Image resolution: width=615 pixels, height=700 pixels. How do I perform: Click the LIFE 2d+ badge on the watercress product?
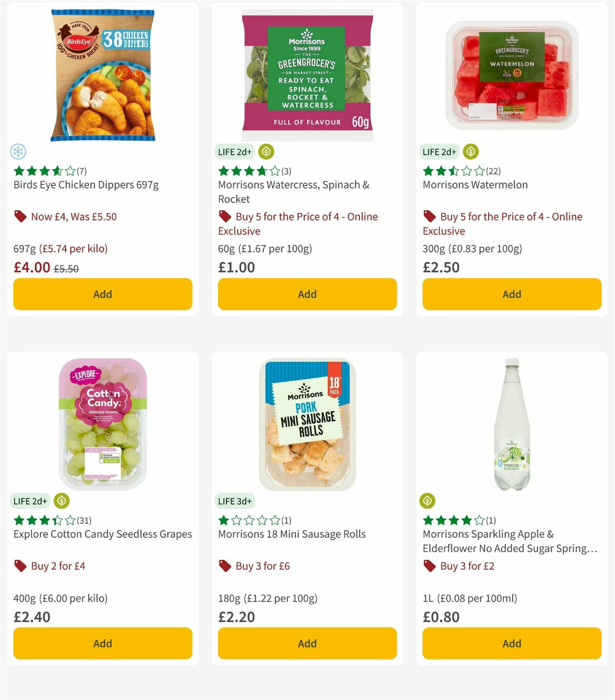(x=235, y=152)
